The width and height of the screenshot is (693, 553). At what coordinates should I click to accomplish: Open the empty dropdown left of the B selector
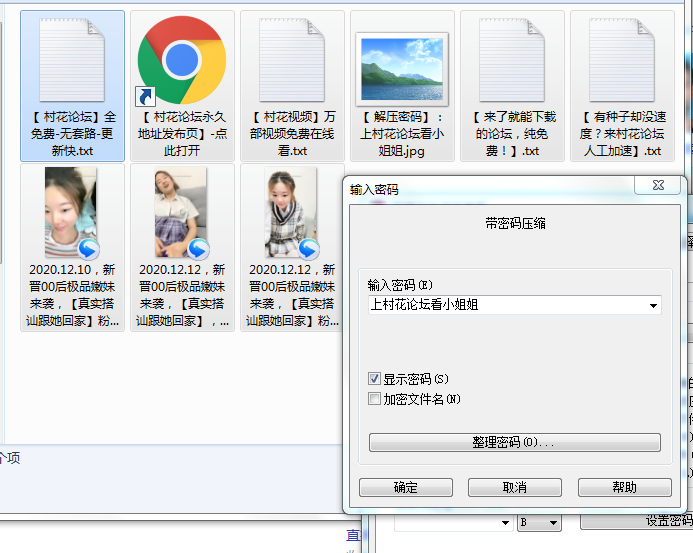click(x=455, y=522)
